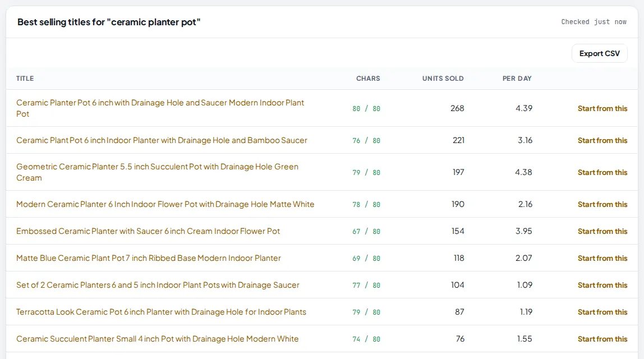
Task: Select per day value 1.55
Action: pyautogui.click(x=525, y=339)
